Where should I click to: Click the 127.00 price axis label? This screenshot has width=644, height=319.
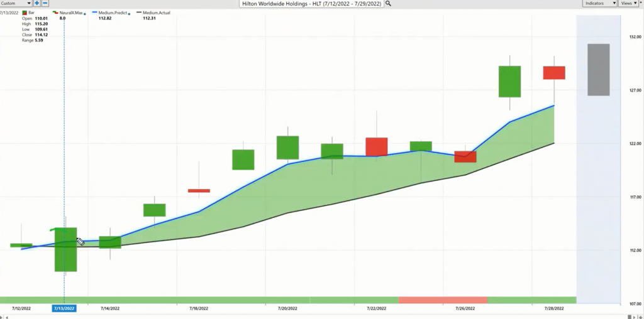pyautogui.click(x=635, y=90)
